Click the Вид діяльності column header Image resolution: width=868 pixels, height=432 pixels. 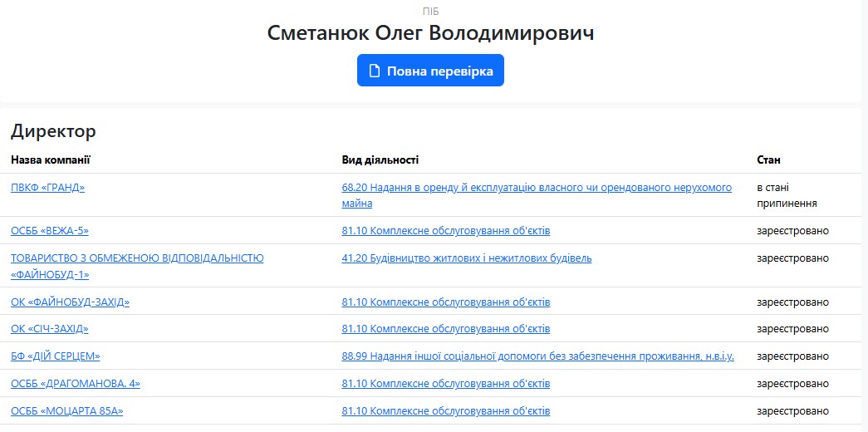380,160
